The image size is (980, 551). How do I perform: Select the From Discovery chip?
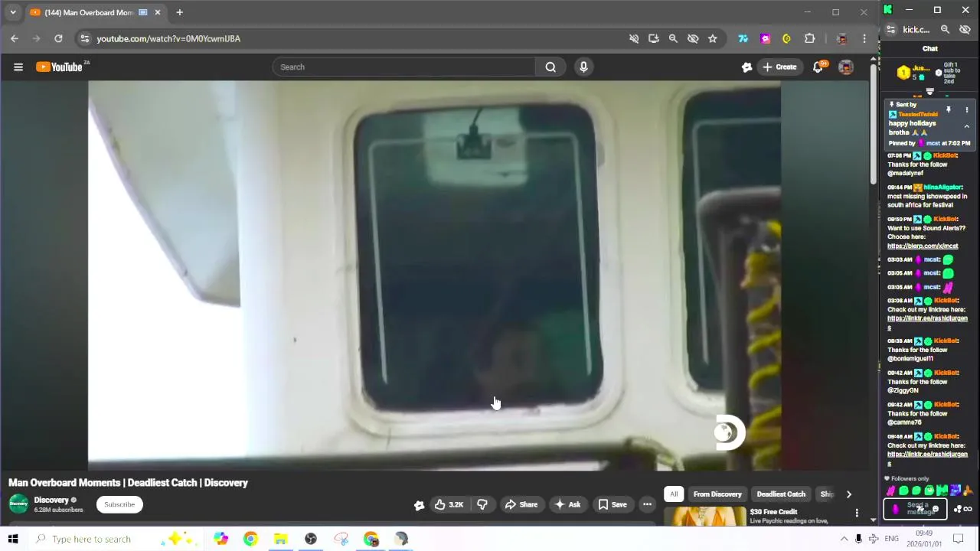(x=717, y=494)
